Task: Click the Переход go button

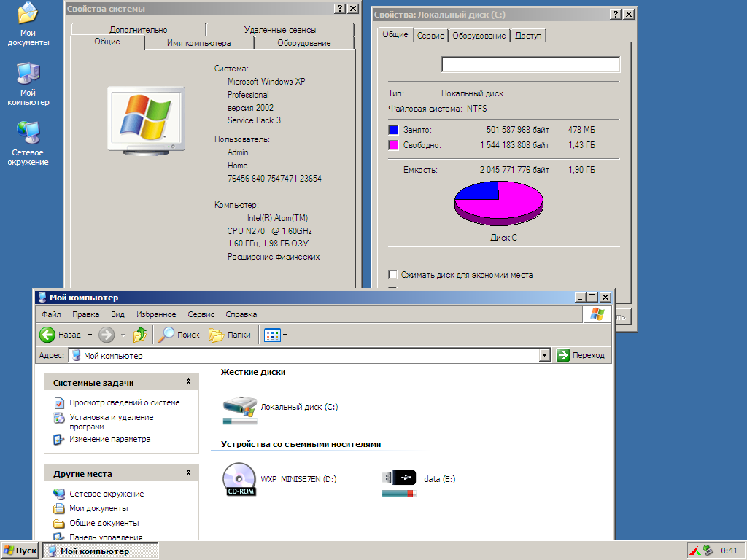Action: [x=581, y=355]
